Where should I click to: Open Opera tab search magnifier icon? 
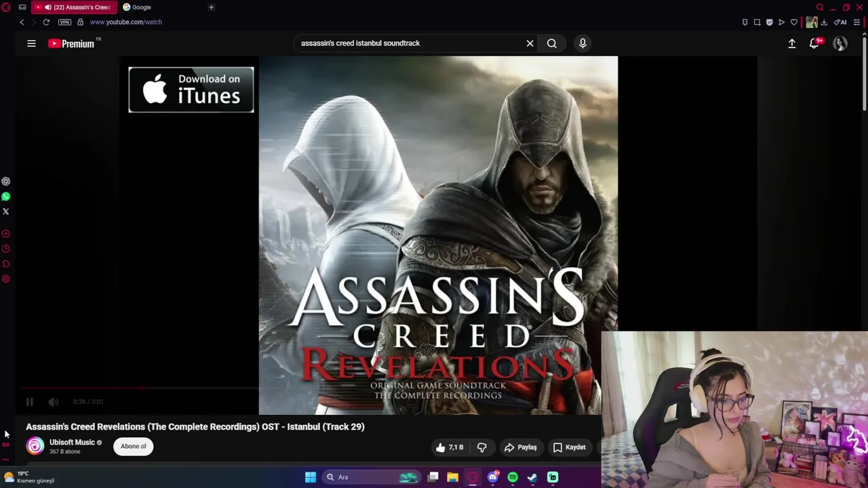(x=820, y=7)
